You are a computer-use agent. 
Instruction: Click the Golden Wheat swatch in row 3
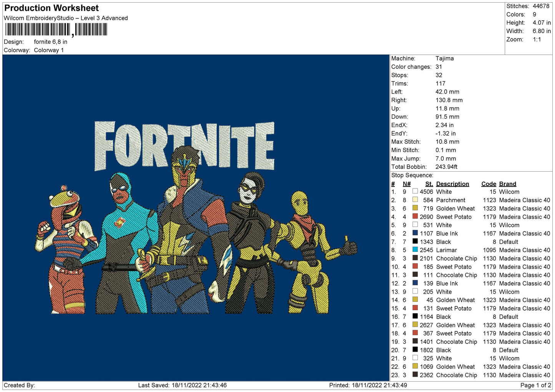415,208
